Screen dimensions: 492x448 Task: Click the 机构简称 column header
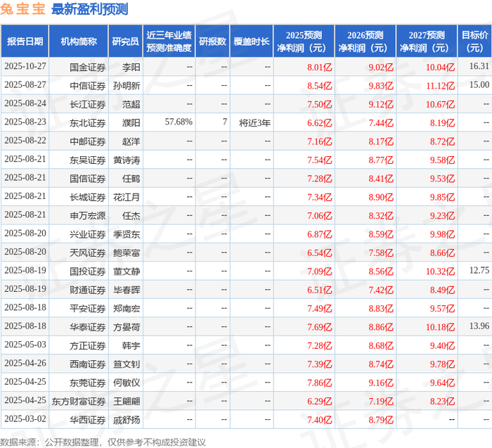click(x=79, y=41)
